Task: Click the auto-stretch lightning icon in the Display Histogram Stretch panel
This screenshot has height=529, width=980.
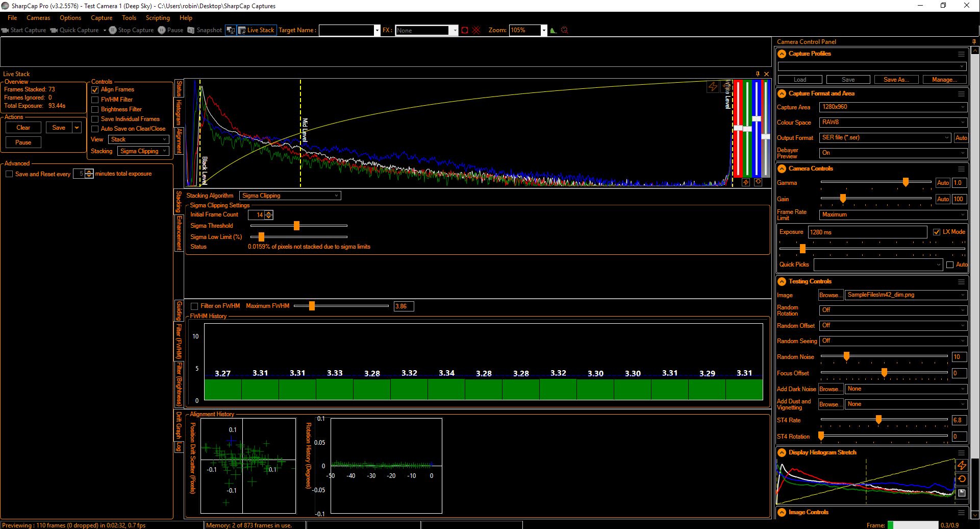Action: [x=962, y=465]
